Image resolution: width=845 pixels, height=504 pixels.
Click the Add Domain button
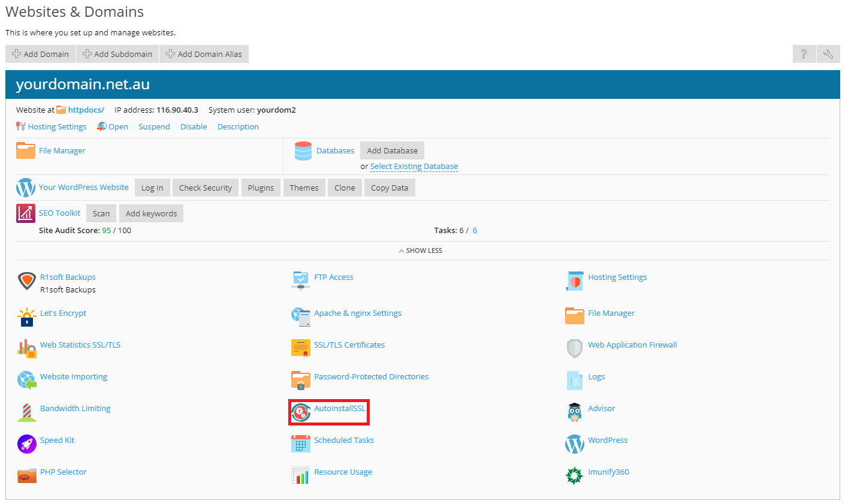point(40,54)
